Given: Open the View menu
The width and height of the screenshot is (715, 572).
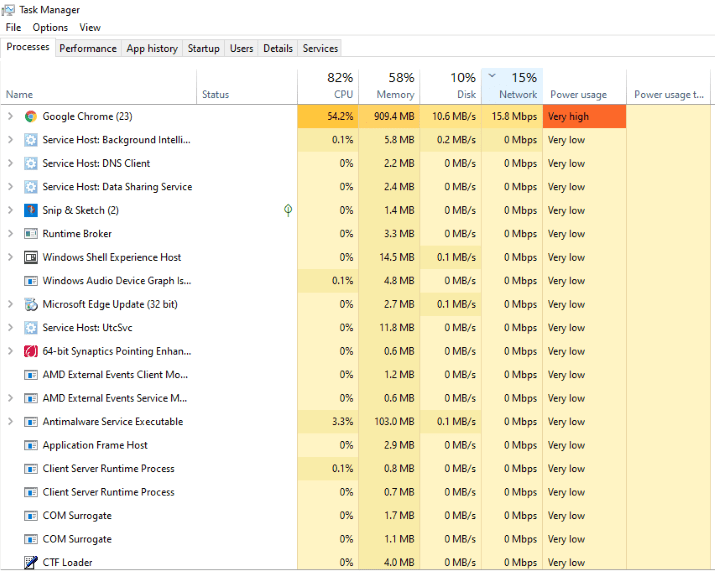Looking at the screenshot, I should tap(90, 27).
